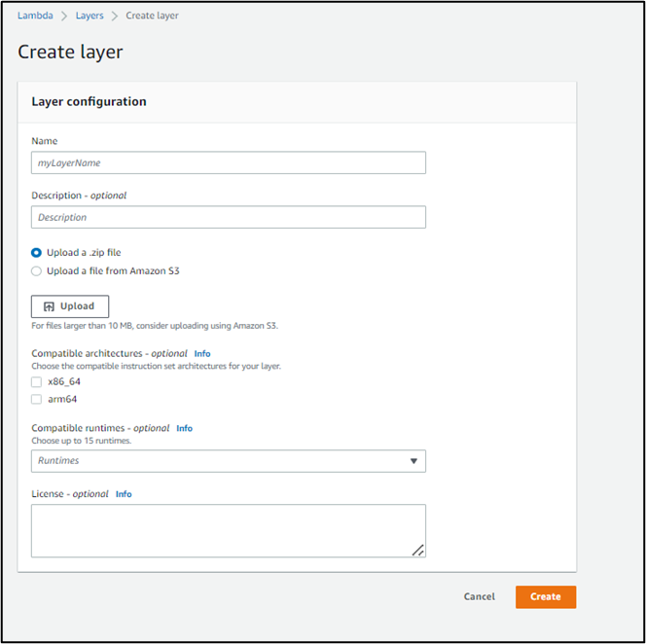Cancel layer creation

(x=479, y=596)
